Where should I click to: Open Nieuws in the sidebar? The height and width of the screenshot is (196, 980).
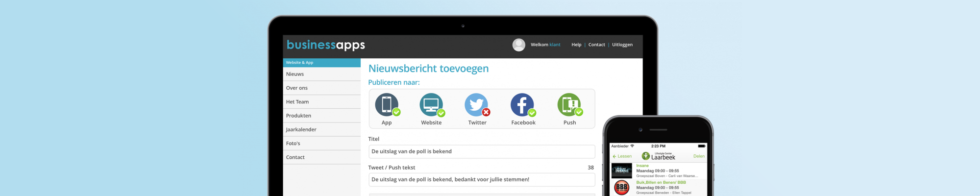(322, 74)
